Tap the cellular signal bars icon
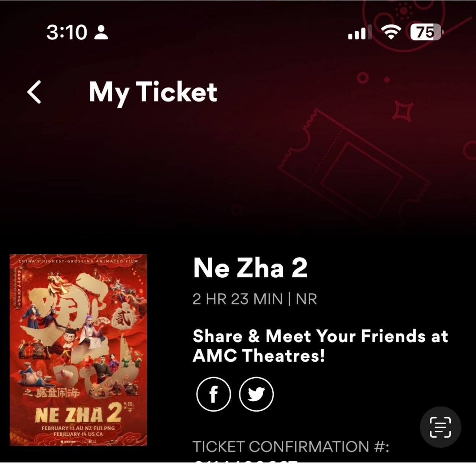The image size is (476, 465). [x=359, y=33]
